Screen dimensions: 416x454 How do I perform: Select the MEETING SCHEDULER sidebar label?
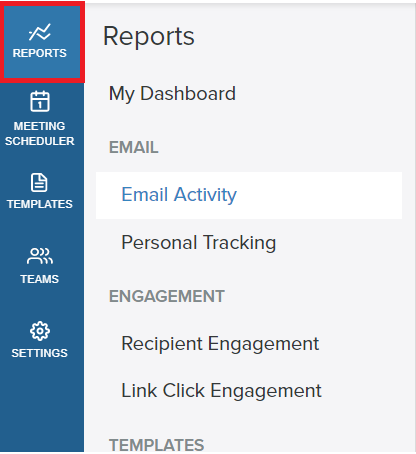(40, 133)
